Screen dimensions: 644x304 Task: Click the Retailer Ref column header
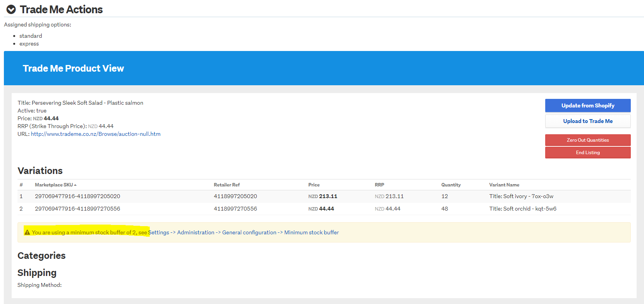[227, 185]
